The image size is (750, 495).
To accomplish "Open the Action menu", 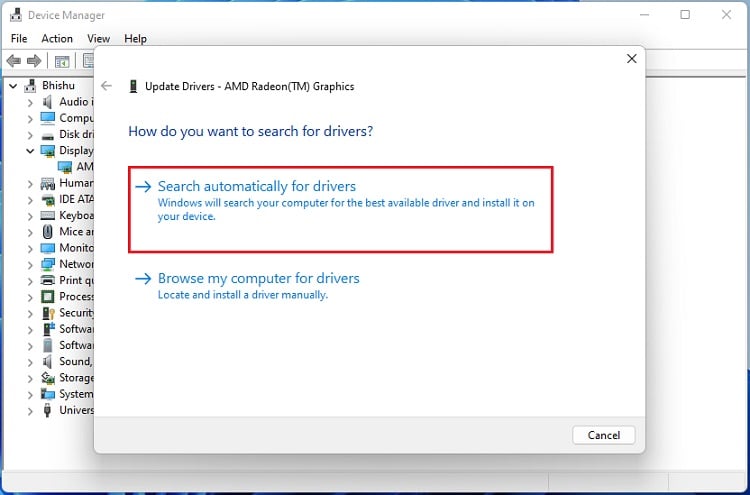I will point(57,39).
